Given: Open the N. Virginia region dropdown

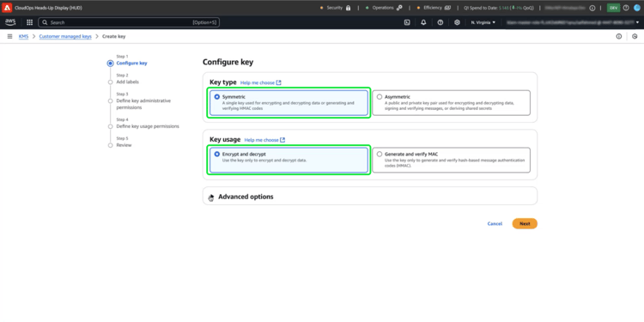Looking at the screenshot, I should [x=483, y=22].
